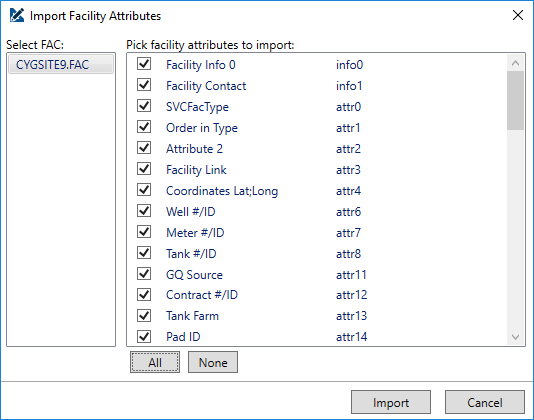Click the application icon in title bar
This screenshot has height=420, width=534.
point(17,15)
